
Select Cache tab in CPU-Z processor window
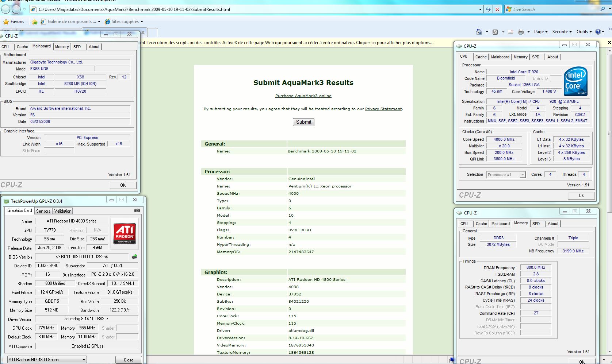[481, 57]
